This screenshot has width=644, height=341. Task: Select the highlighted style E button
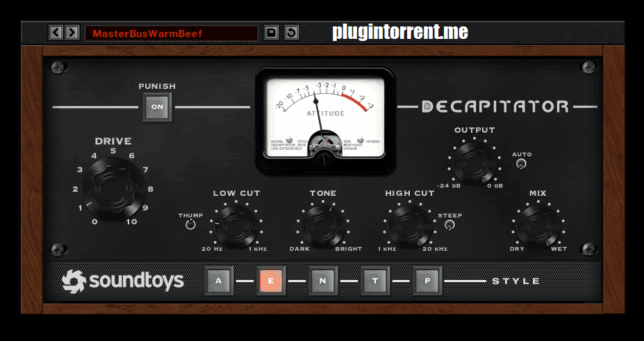pos(271,281)
